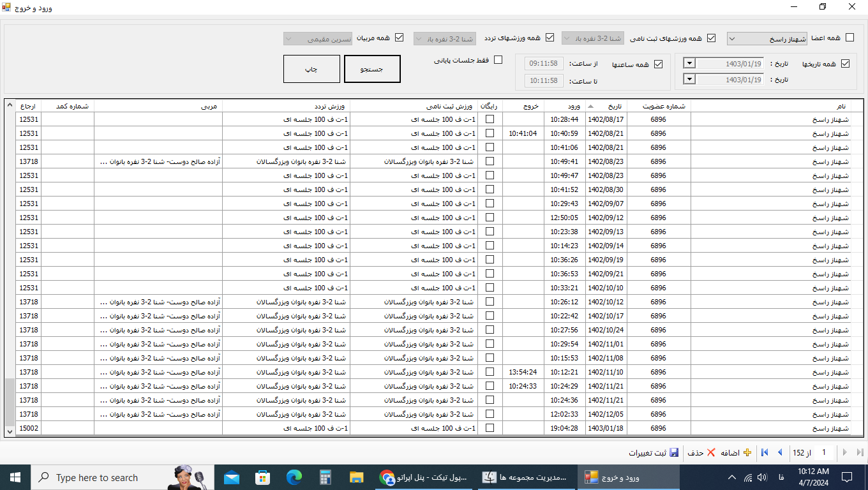This screenshot has height=490, width=868.
Task: Launch Microsoft Edge from the taskbar
Action: 294,477
